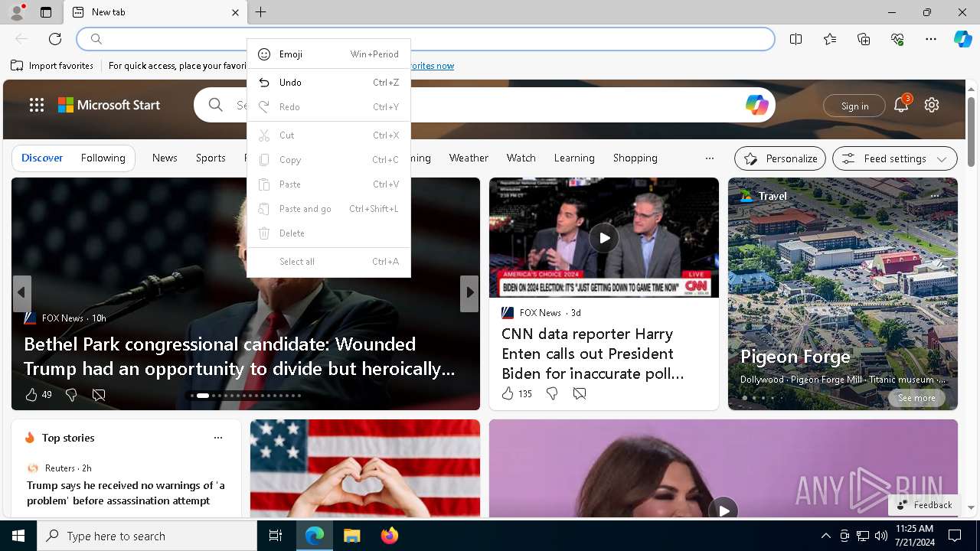Image resolution: width=980 pixels, height=551 pixels.
Task: Play the CNN data reporter video
Action: tap(604, 237)
